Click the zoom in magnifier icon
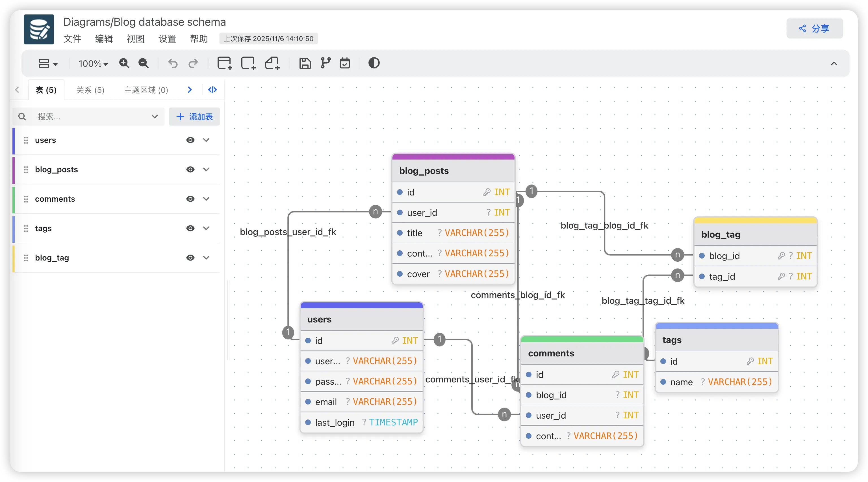 tap(124, 63)
